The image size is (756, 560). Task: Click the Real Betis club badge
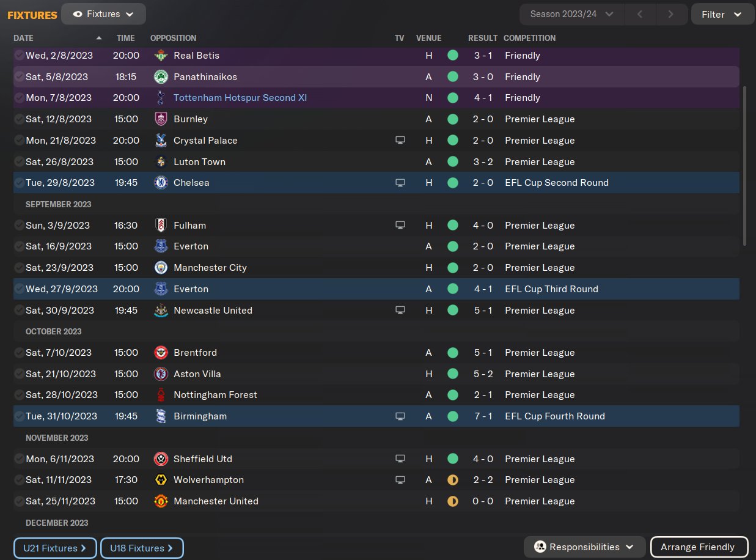click(x=161, y=56)
